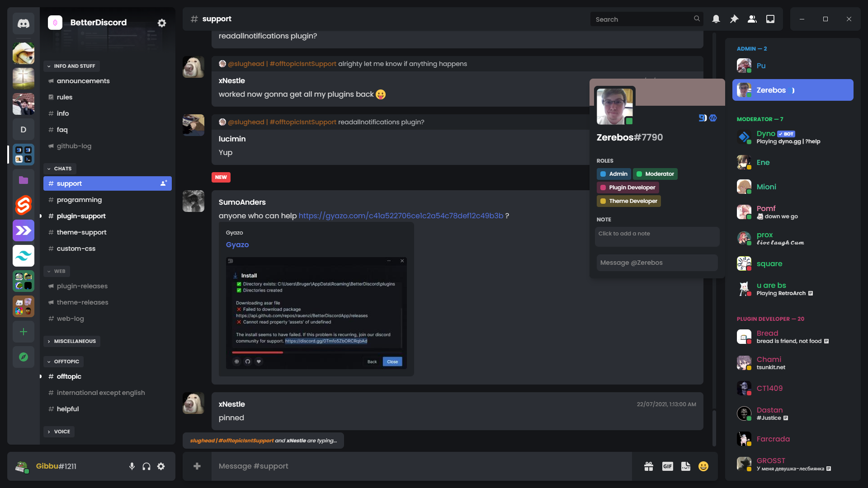Create invite icon on support channel
This screenshot has height=488, width=868.
[164, 183]
